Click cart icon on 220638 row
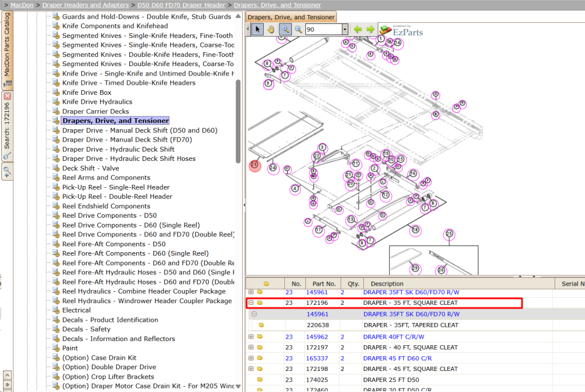 (261, 325)
